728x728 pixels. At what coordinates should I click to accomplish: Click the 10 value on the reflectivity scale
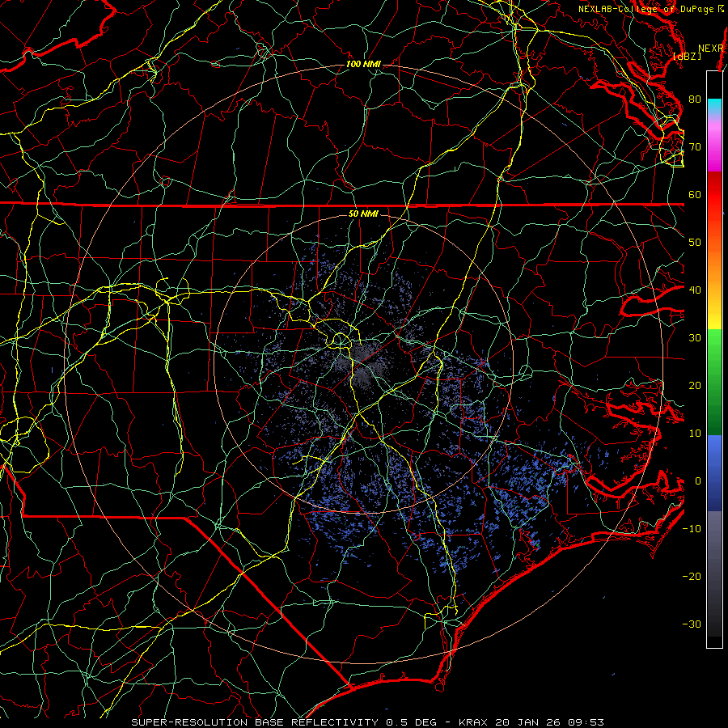(695, 434)
